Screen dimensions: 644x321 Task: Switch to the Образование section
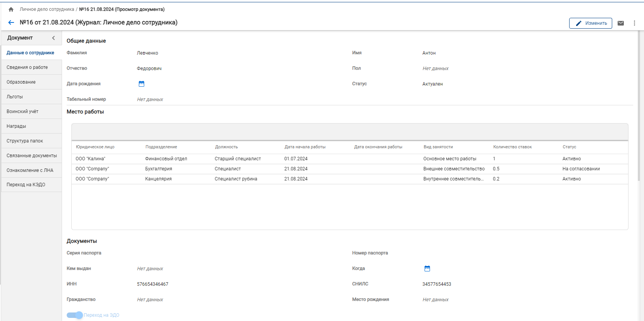pyautogui.click(x=21, y=82)
